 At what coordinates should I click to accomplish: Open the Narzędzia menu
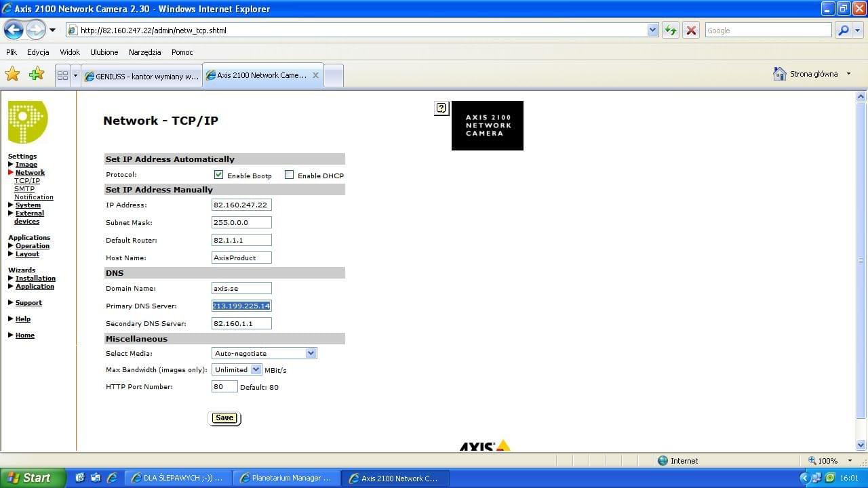point(145,52)
